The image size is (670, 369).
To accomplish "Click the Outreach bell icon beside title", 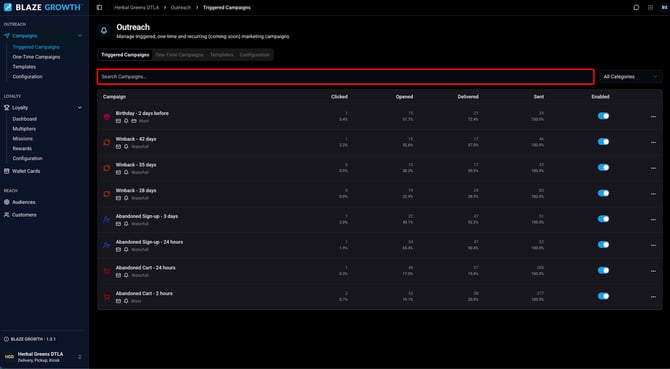I will (104, 31).
